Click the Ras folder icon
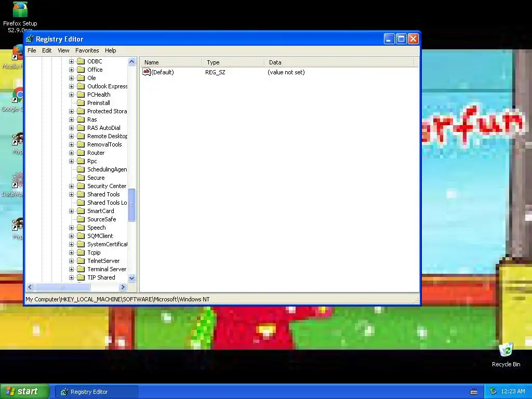Screen dimensions: 532x399 tap(81, 119)
